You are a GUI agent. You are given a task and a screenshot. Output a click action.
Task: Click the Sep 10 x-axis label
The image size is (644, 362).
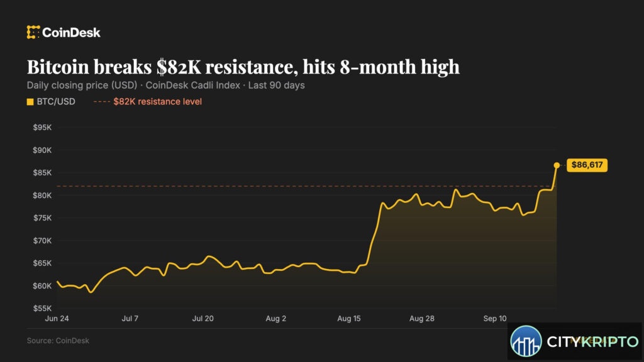pos(495,319)
